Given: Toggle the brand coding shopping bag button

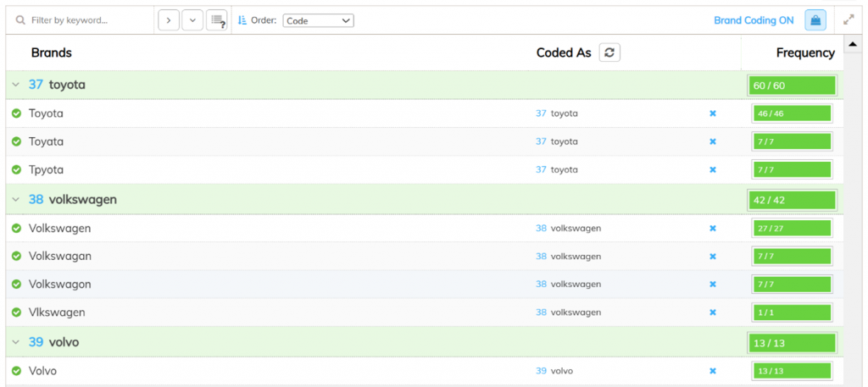Looking at the screenshot, I should pyautogui.click(x=815, y=20).
